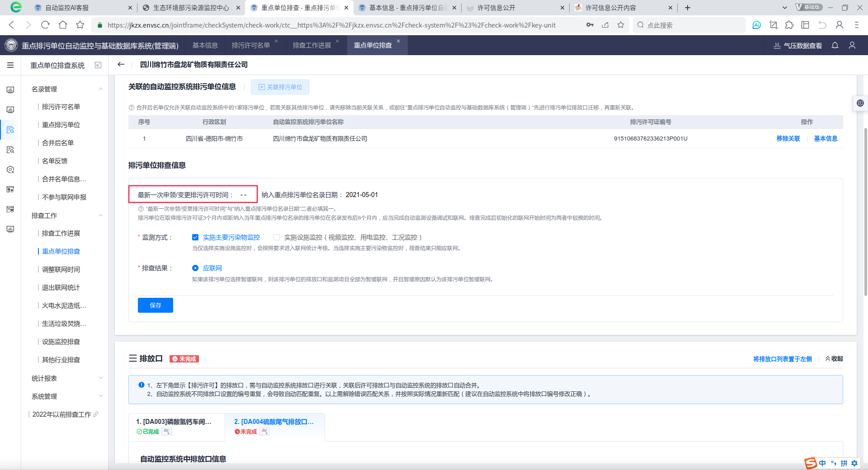
Task: Switch to the 排查工作进展 app tab
Action: pos(312,45)
